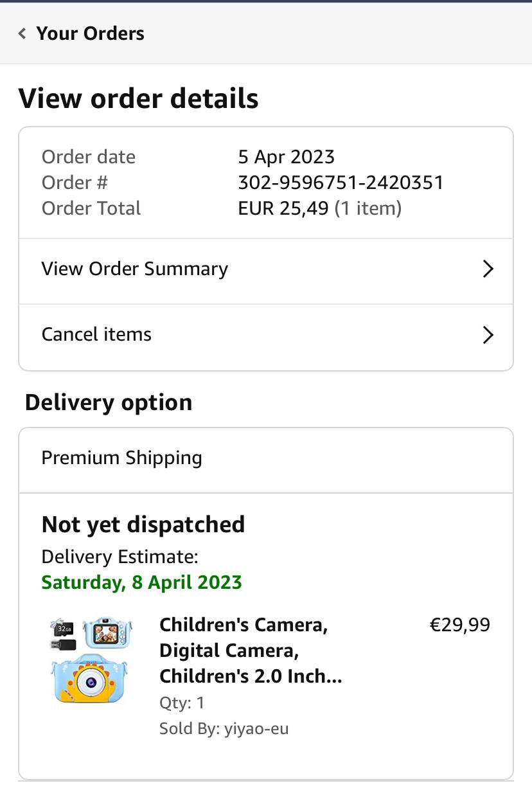Tap the back chevron beside Your Orders
Screen dimensions: 532x790
[22, 33]
